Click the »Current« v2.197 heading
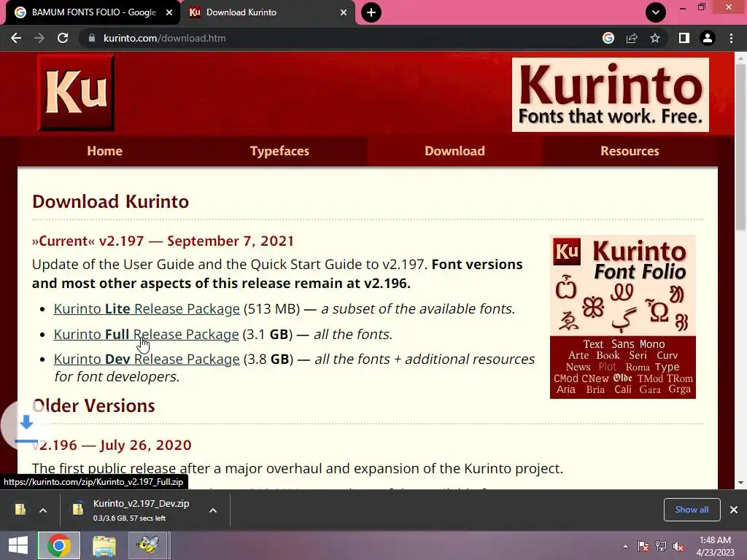Screen dimensions: 747x560 pyautogui.click(x=163, y=241)
